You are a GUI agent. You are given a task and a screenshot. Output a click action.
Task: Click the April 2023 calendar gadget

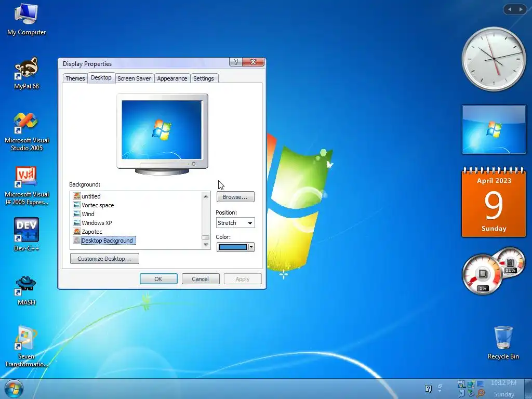click(x=494, y=202)
